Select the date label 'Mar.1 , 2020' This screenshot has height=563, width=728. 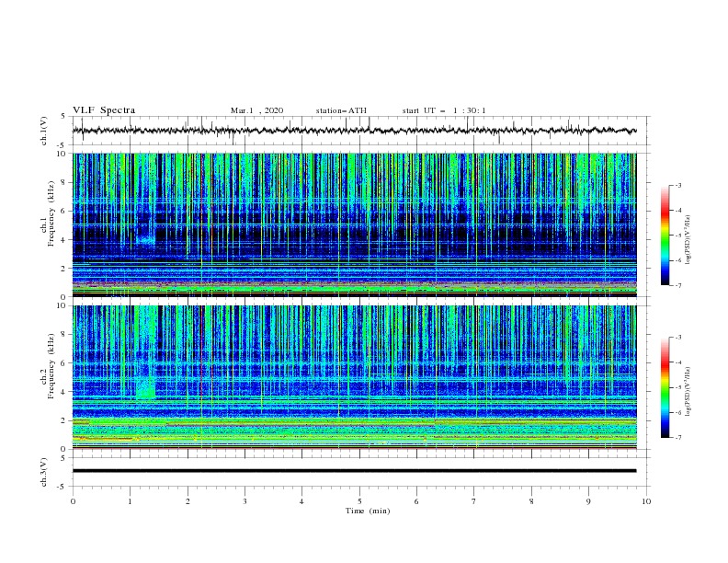256,110
